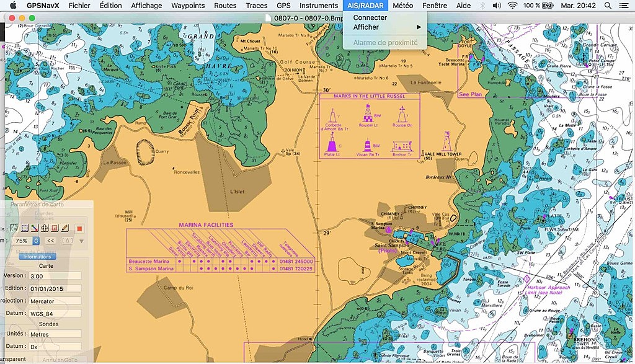This screenshot has width=635, height=364.
Task: Open the GPS menu
Action: pyautogui.click(x=283, y=6)
